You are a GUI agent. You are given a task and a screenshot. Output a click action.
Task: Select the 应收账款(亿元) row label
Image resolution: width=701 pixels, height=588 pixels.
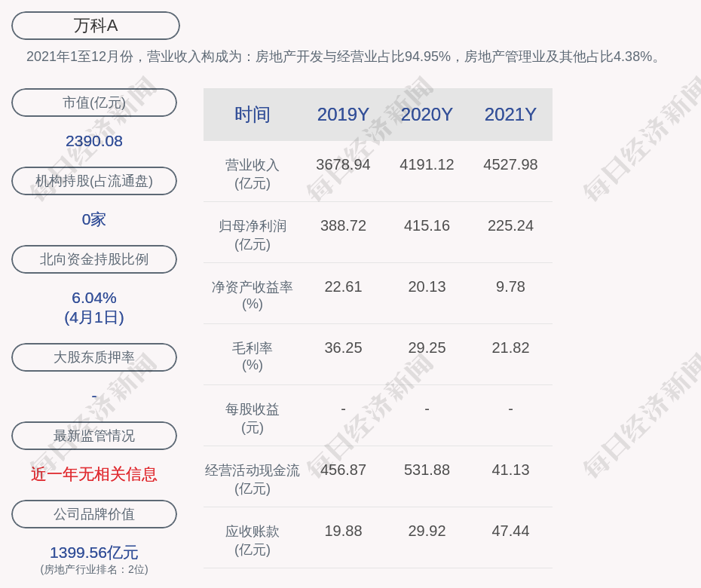253,541
